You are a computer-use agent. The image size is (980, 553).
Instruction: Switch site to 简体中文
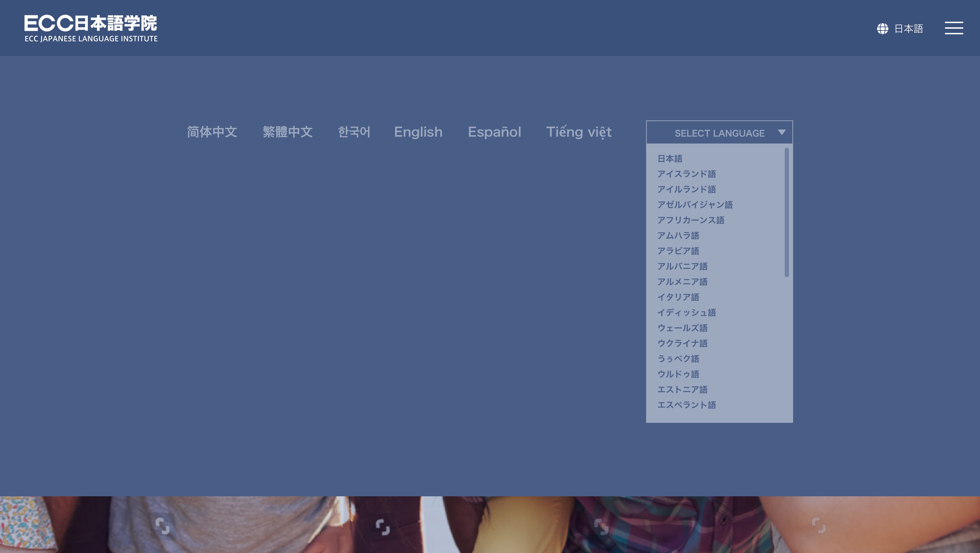tap(212, 132)
